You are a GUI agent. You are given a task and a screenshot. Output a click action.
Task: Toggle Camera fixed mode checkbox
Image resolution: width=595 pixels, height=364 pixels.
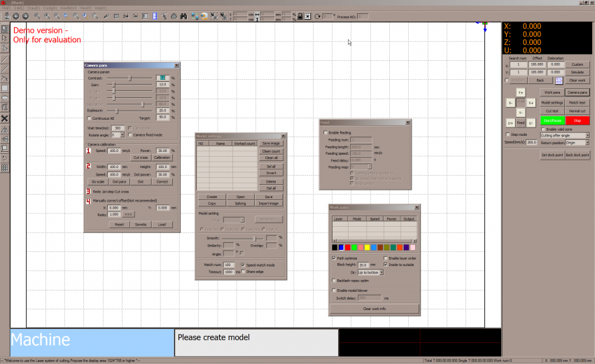tap(130, 134)
